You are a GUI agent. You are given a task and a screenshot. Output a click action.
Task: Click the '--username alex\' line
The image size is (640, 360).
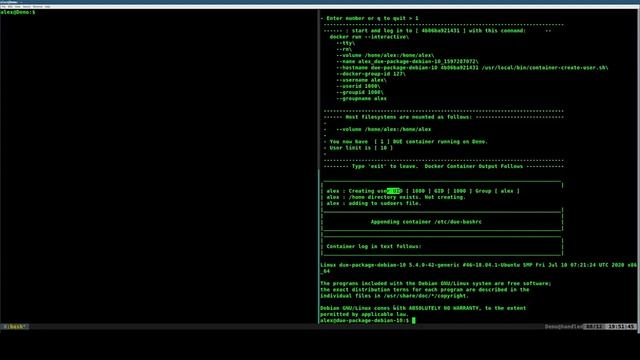click(361, 80)
